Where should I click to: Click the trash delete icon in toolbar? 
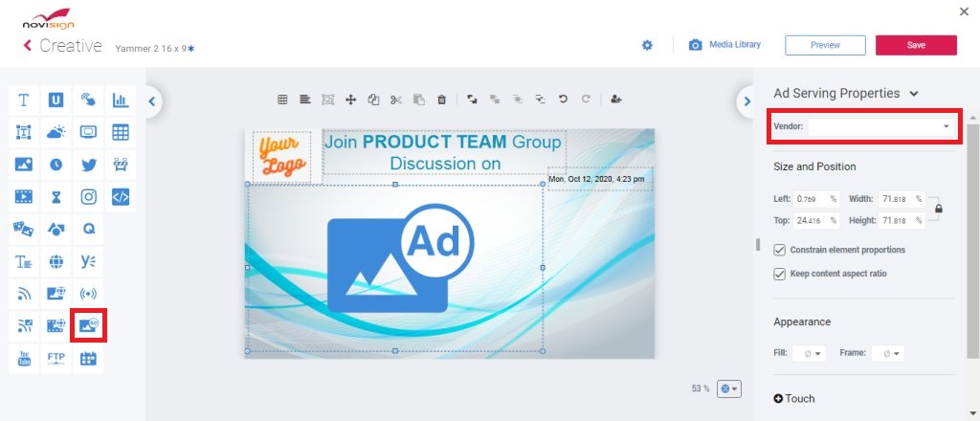(442, 100)
